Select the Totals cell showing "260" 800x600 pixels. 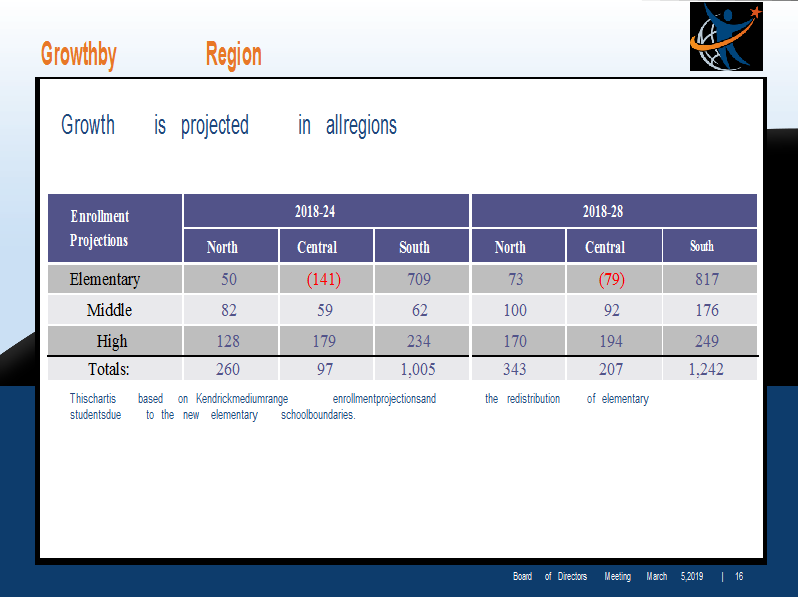(231, 368)
